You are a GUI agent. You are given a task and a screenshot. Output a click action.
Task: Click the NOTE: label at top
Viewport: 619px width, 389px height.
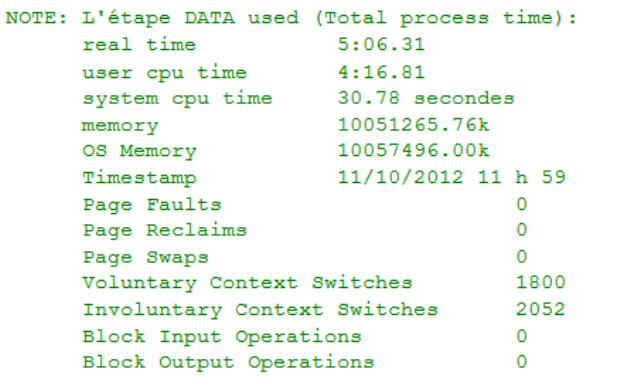coord(36,18)
